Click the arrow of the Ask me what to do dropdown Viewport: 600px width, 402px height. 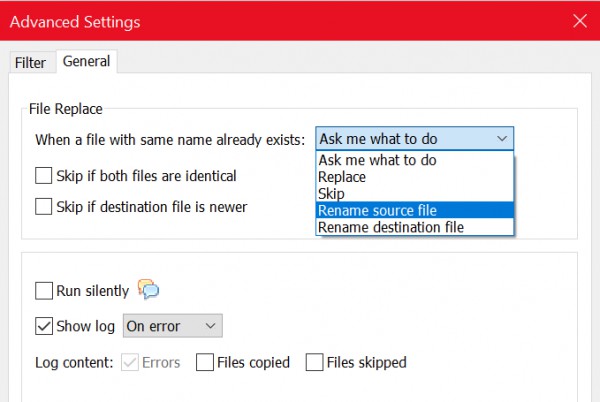[x=502, y=138]
